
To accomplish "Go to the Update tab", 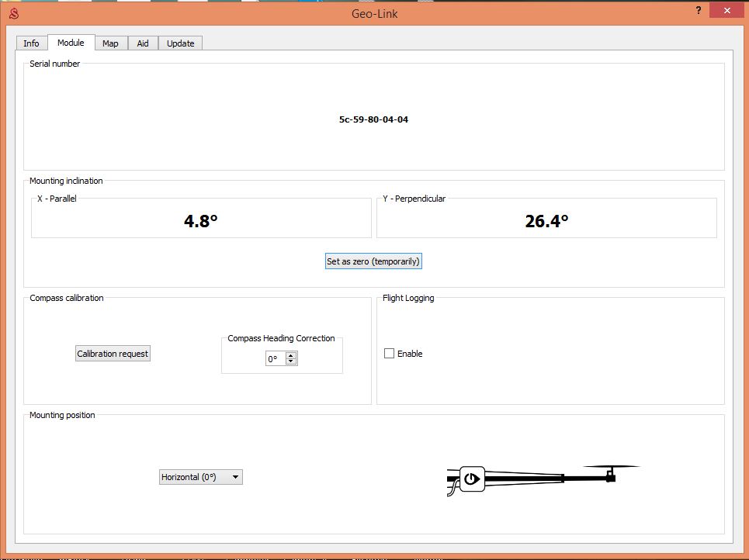I will [x=181, y=43].
